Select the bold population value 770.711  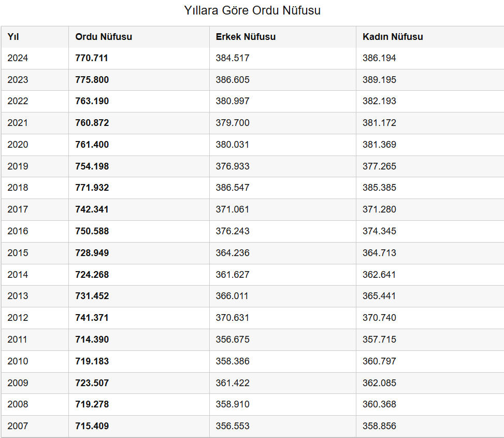(92, 58)
